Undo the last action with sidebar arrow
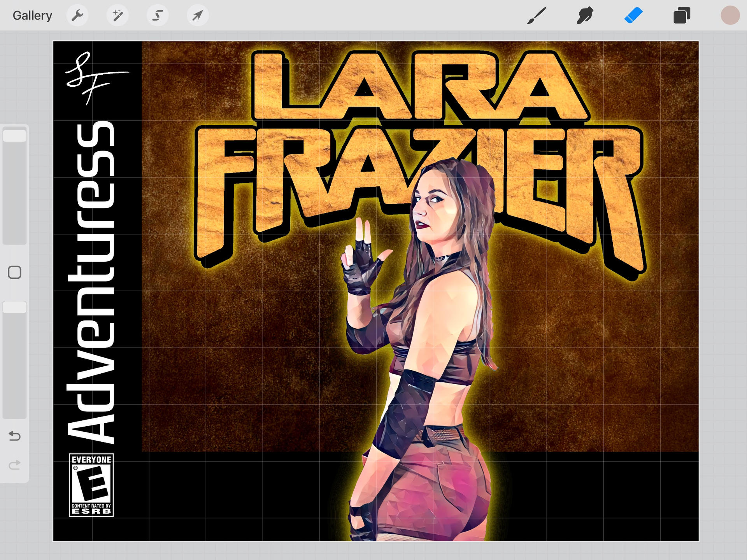This screenshot has height=560, width=747. [x=15, y=436]
